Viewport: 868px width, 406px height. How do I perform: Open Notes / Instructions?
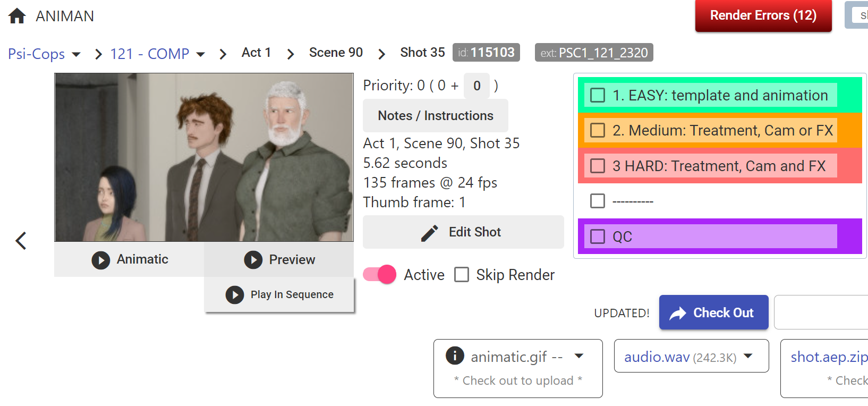(435, 115)
